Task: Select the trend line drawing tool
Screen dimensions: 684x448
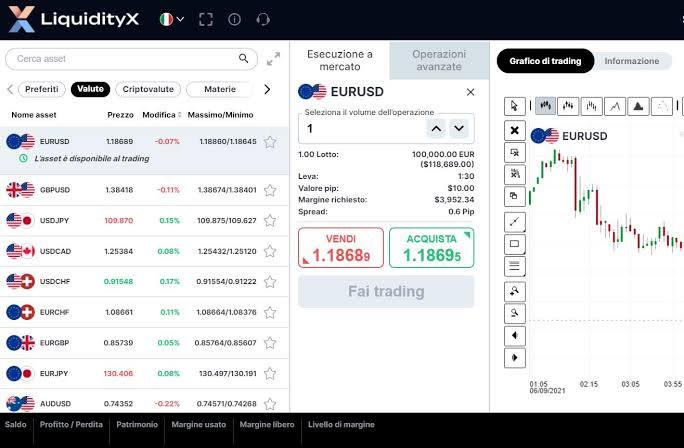Action: coord(515,222)
